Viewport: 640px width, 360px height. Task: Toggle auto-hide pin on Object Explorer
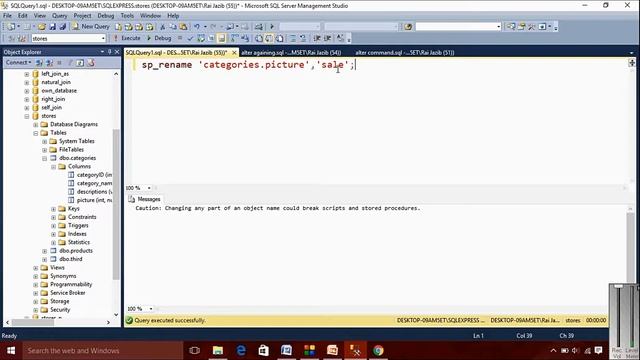[x=109, y=52]
